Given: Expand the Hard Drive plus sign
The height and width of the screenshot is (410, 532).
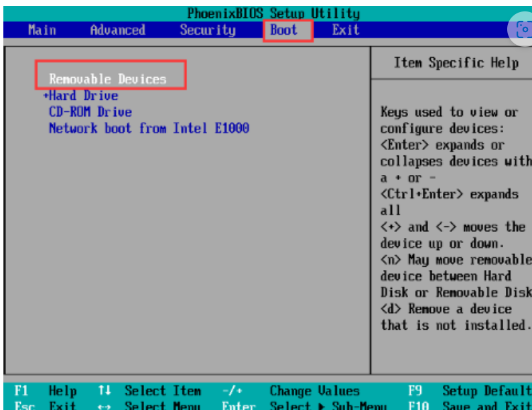Looking at the screenshot, I should [46, 96].
